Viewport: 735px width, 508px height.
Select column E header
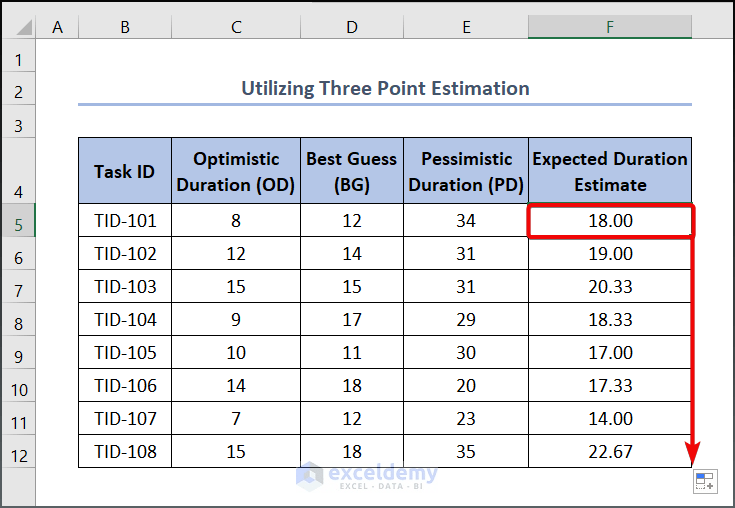click(x=466, y=27)
